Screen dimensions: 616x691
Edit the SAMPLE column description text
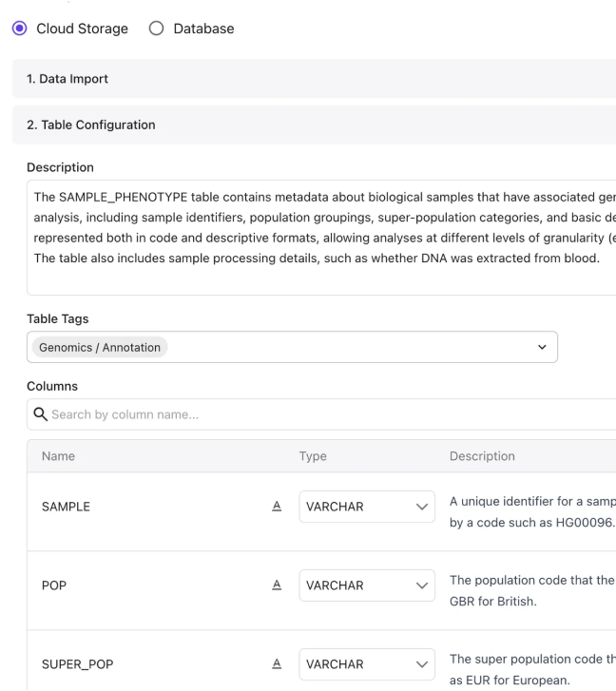tap(532, 512)
